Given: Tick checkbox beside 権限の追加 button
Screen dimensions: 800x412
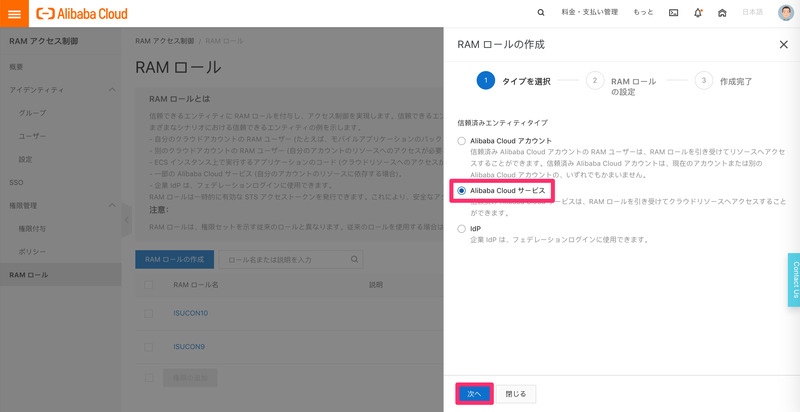Looking at the screenshot, I should [148, 378].
